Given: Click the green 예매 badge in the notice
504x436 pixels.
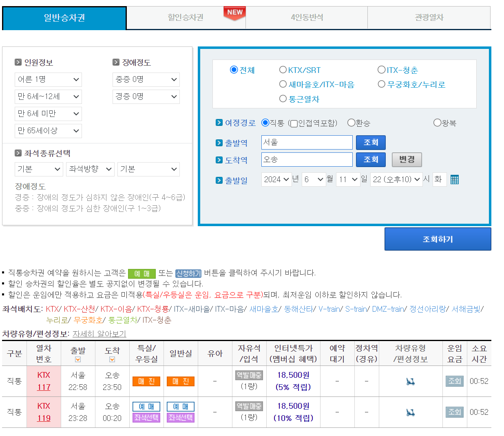Looking at the screenshot, I should 141,273.
